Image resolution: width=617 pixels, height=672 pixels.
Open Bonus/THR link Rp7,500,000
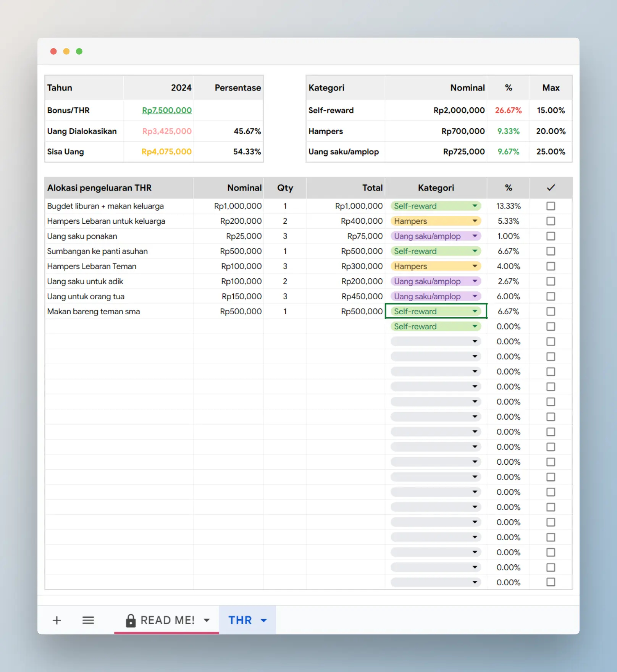(x=166, y=110)
